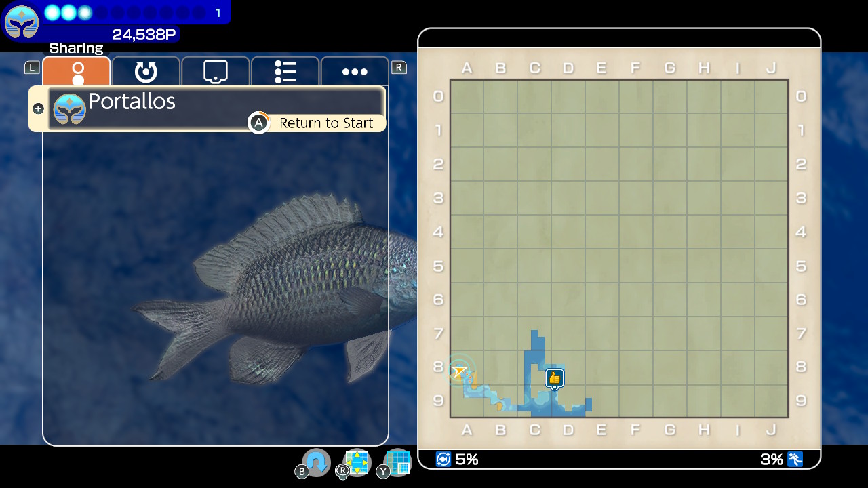This screenshot has height=488, width=868.
Task: Click left row label 5 on map
Action: click(438, 266)
